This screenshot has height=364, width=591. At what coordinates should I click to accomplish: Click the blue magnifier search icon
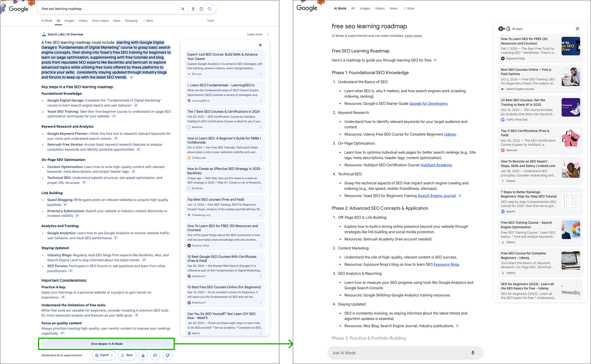210,9
